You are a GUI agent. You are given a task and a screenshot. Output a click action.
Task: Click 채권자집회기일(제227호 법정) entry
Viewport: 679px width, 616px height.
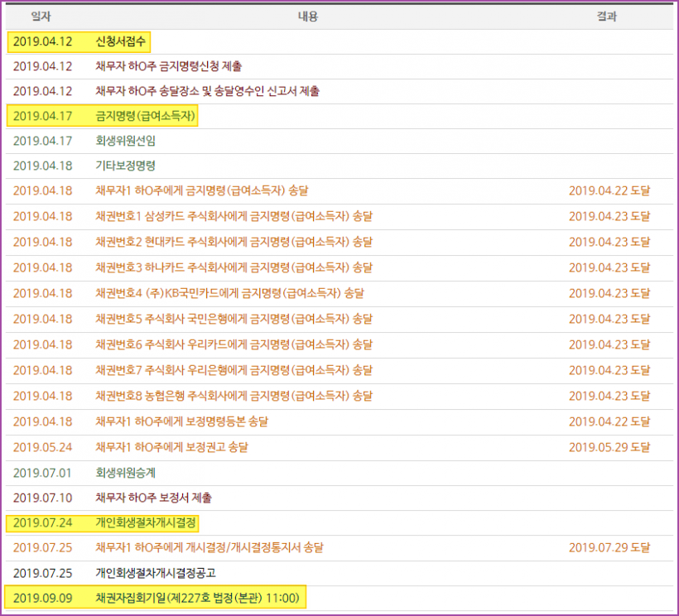point(197,599)
